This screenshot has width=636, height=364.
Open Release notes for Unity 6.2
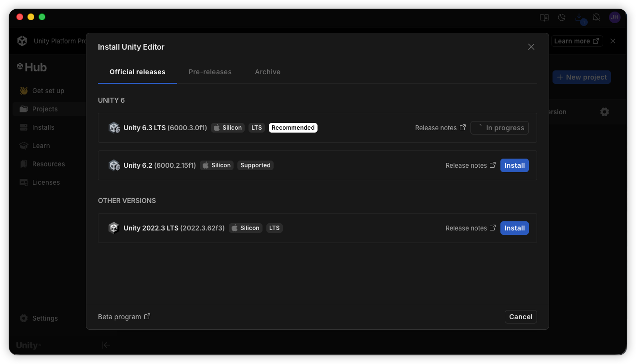(x=470, y=165)
